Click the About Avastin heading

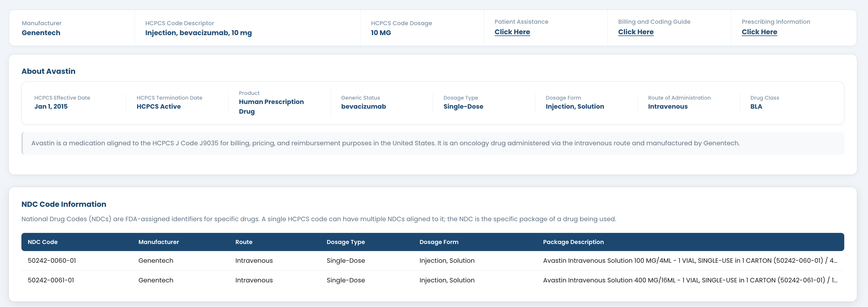tap(49, 71)
